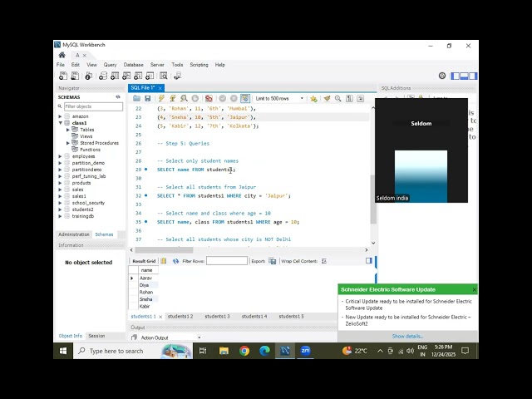Open the Scripting menu
Viewport: 532px width, 399px height.
(199, 65)
